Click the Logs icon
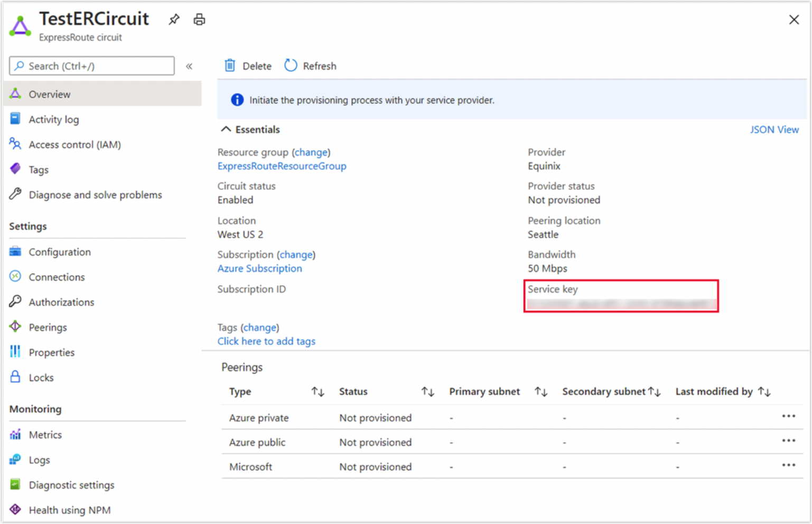The width and height of the screenshot is (812, 524). pos(15,459)
